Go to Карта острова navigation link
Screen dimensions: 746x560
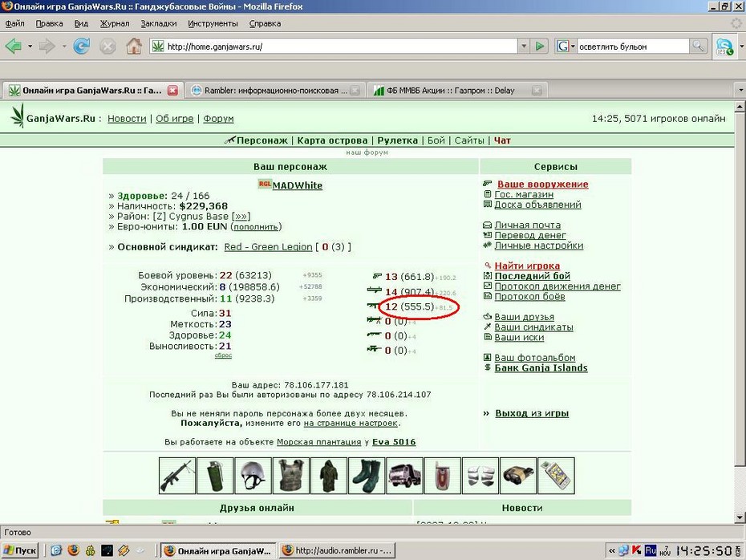coord(332,140)
